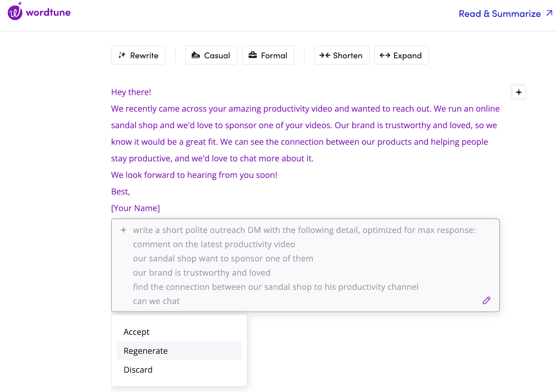Click the Rewrite sparkle icon
Viewport: 557px width, 392px height.
122,55
